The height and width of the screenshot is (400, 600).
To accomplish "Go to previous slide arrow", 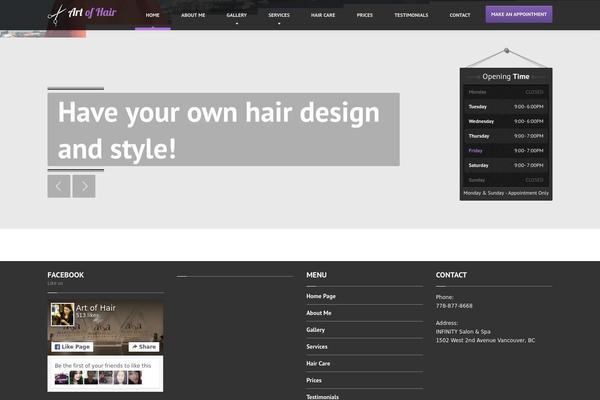I will point(59,186).
